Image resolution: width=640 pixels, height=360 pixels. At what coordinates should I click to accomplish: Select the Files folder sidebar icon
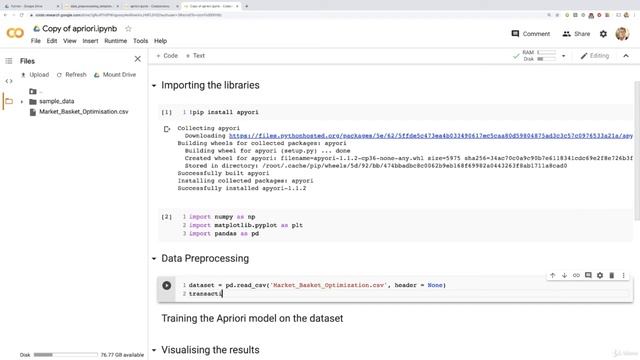click(9, 101)
